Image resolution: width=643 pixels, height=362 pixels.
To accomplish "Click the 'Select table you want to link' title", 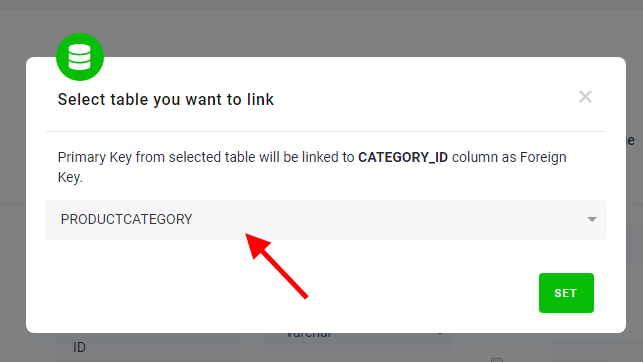I will click(x=166, y=99).
